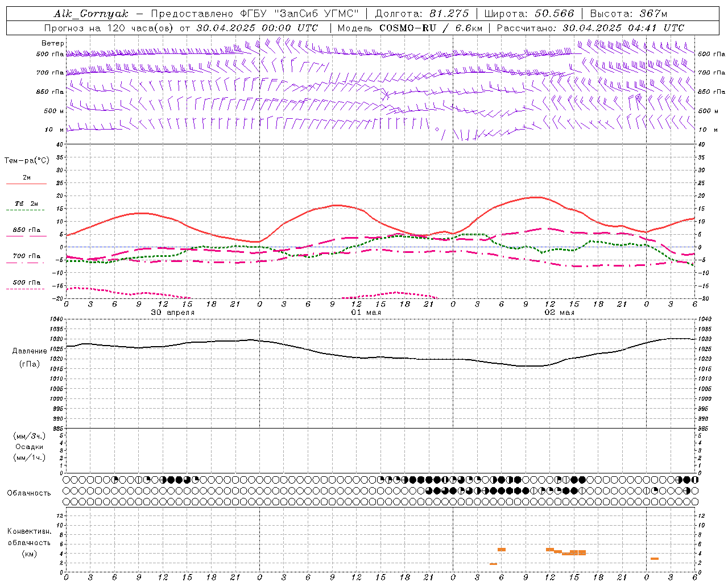Click the 2м temperature legend entry
The image size is (728, 582).
coord(27,177)
